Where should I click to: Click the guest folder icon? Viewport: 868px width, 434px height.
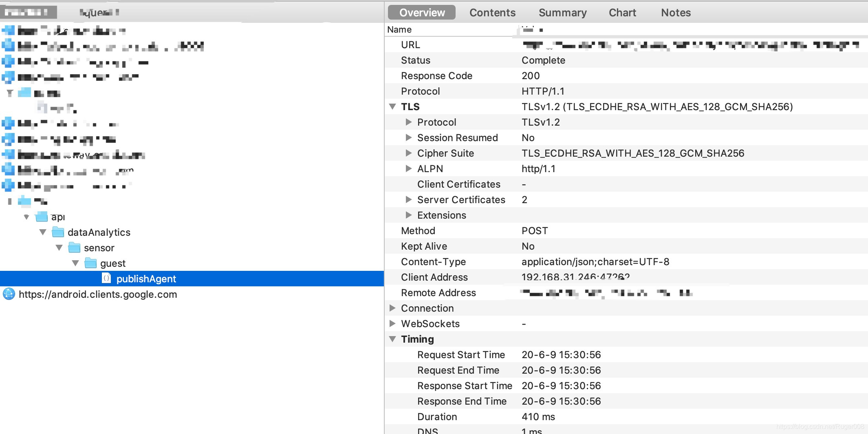point(90,263)
